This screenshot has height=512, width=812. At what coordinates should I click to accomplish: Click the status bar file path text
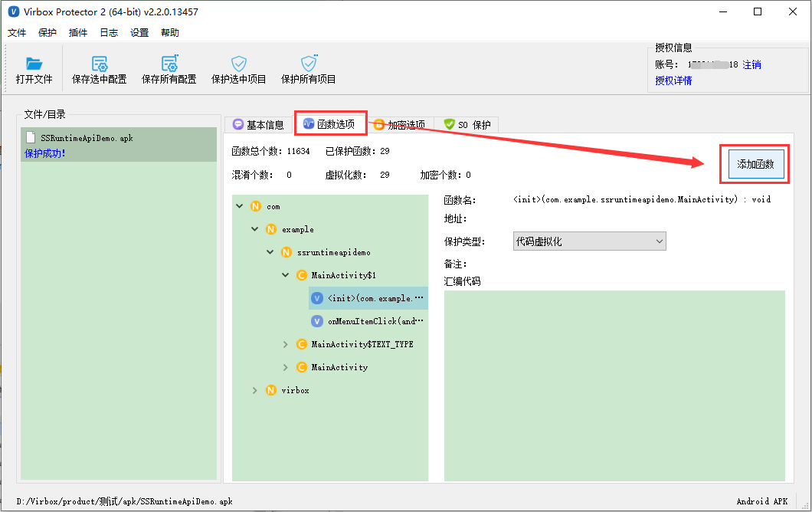pos(124,501)
